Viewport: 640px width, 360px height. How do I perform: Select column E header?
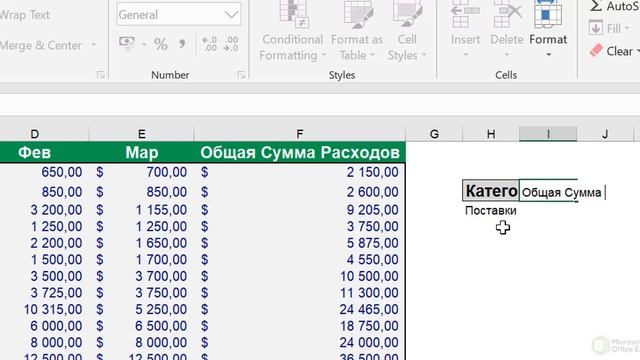point(142,134)
